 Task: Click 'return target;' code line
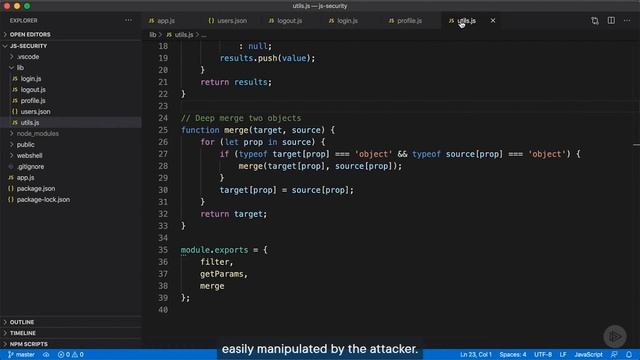tap(233, 214)
